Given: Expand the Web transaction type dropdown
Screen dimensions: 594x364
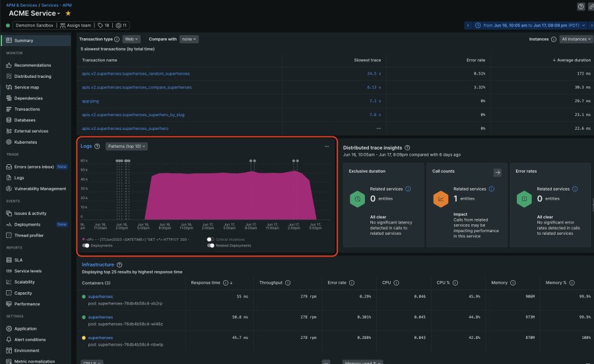Looking at the screenshot, I should click(x=131, y=40).
